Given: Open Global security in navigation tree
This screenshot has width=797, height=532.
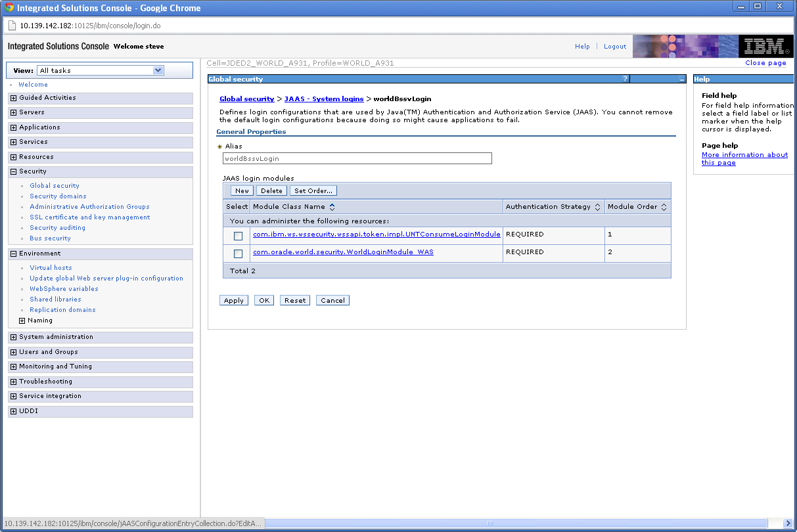Looking at the screenshot, I should pos(55,186).
